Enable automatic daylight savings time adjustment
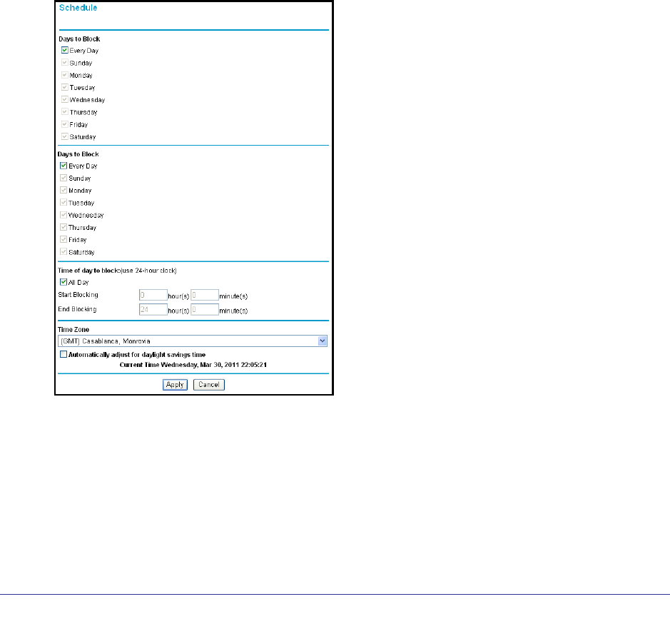Image resolution: width=670 pixels, height=644 pixels. 64,354
